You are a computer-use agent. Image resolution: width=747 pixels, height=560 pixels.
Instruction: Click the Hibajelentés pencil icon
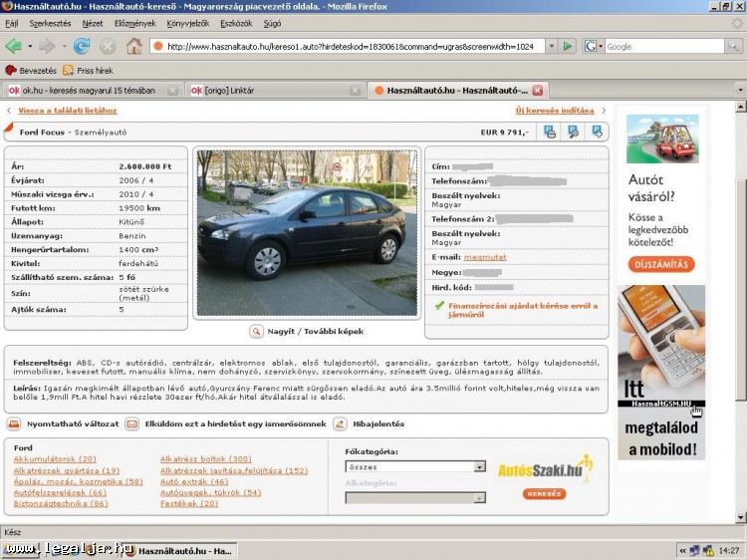340,423
